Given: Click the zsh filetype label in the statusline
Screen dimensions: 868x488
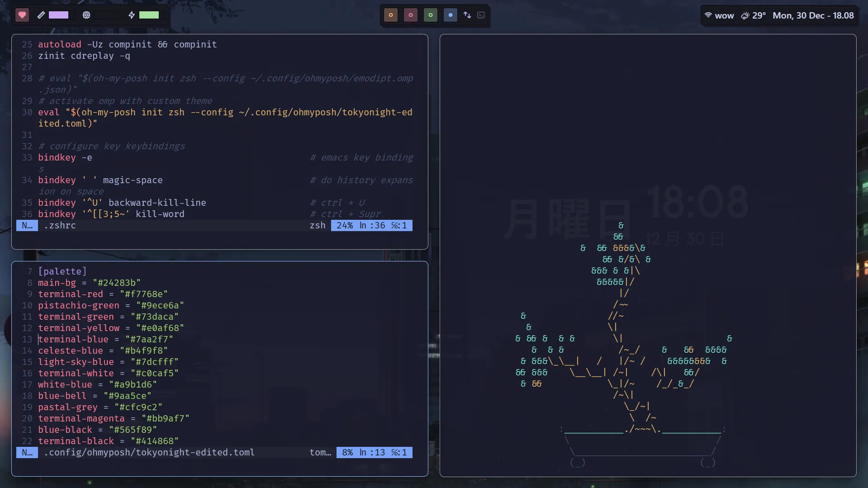Looking at the screenshot, I should coord(318,225).
